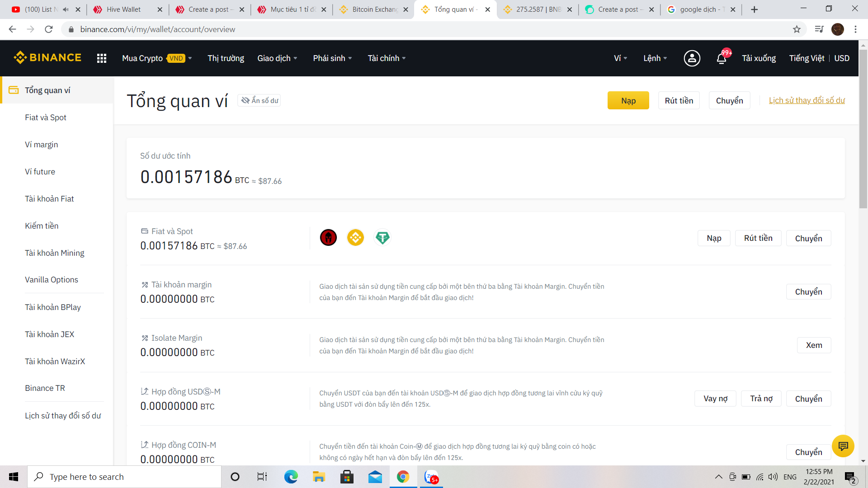Click Trả nợ in USDⓈ-M row

[761, 399]
